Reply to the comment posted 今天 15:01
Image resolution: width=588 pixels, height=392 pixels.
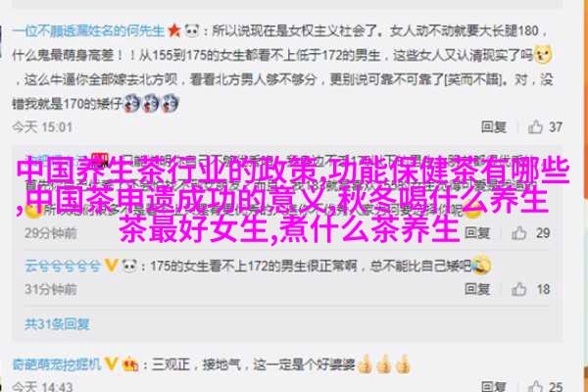(494, 127)
